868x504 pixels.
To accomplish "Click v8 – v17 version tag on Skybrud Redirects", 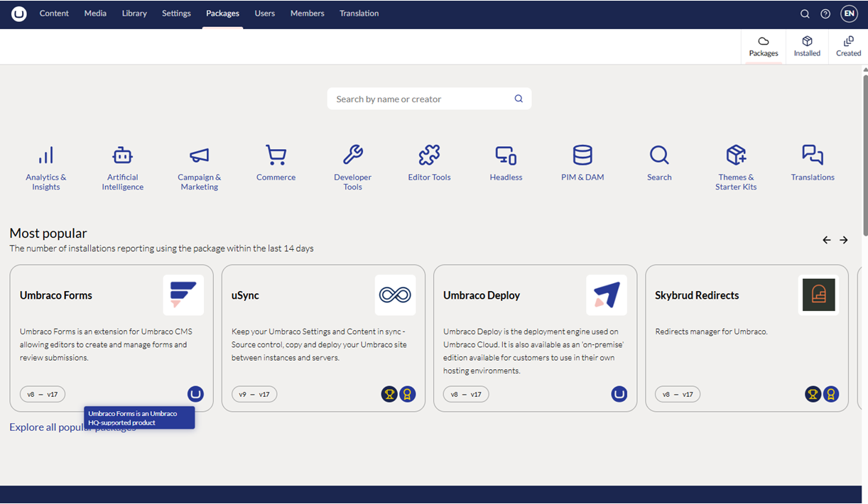I will click(678, 394).
